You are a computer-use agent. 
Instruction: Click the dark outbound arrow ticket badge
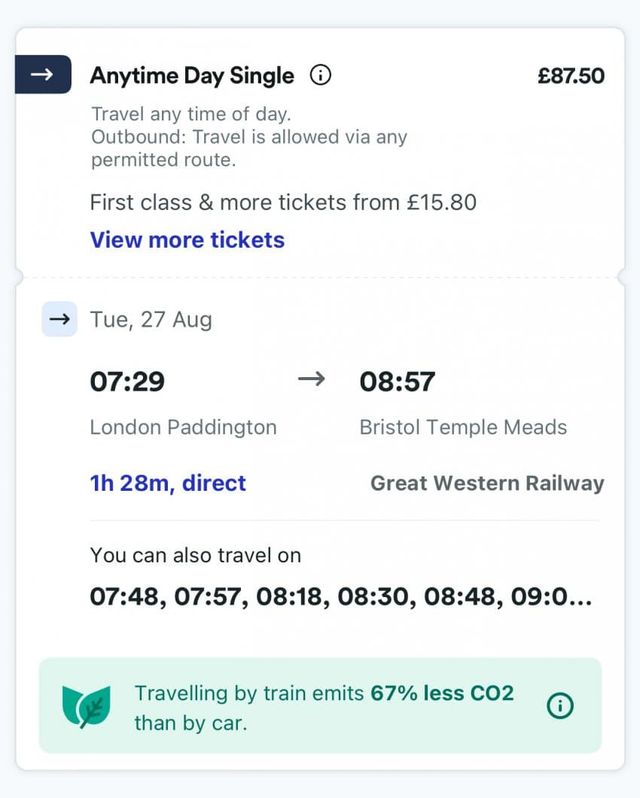point(43,74)
